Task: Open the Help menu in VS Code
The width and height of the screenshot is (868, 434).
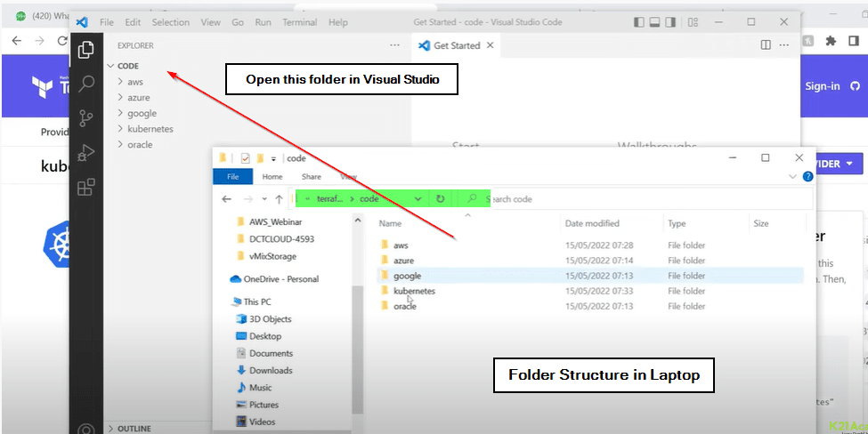Action: (337, 22)
